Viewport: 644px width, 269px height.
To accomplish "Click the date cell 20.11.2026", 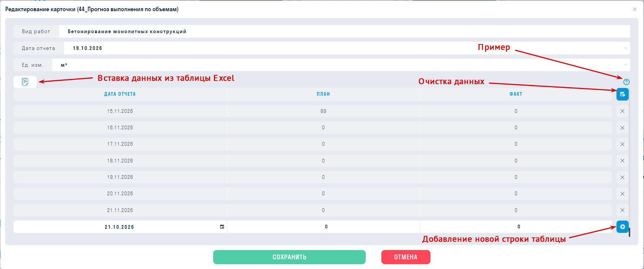I will coord(120,194).
